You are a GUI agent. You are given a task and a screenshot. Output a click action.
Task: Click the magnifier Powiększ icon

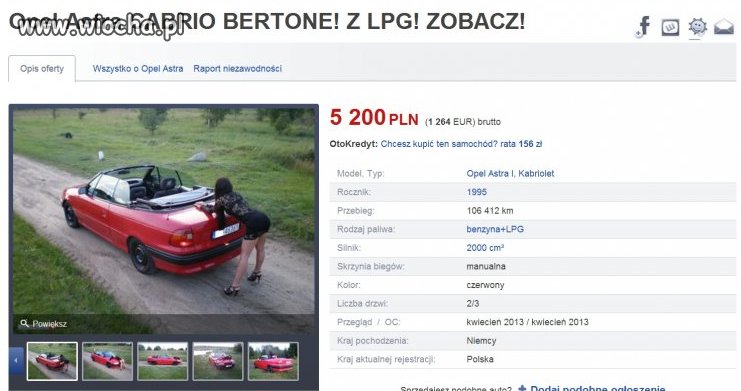25,323
